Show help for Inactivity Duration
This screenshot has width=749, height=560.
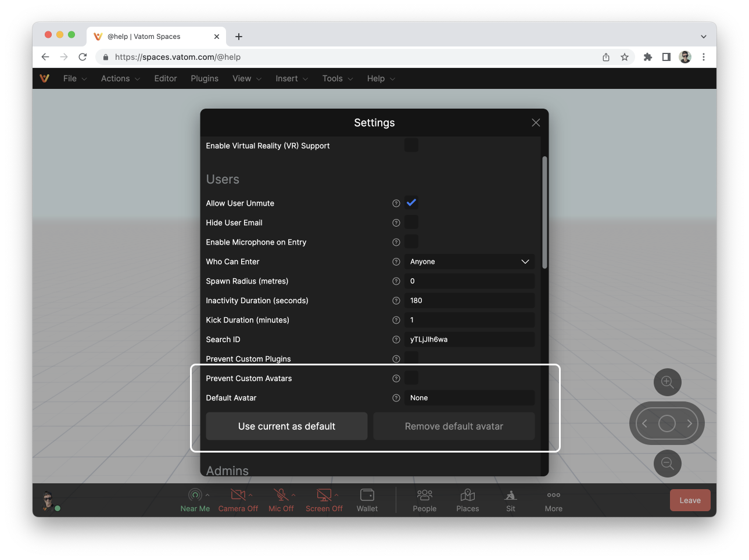396,301
